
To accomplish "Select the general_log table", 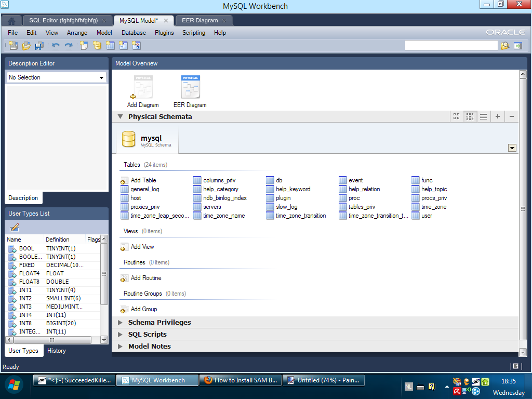I will pos(140,189).
